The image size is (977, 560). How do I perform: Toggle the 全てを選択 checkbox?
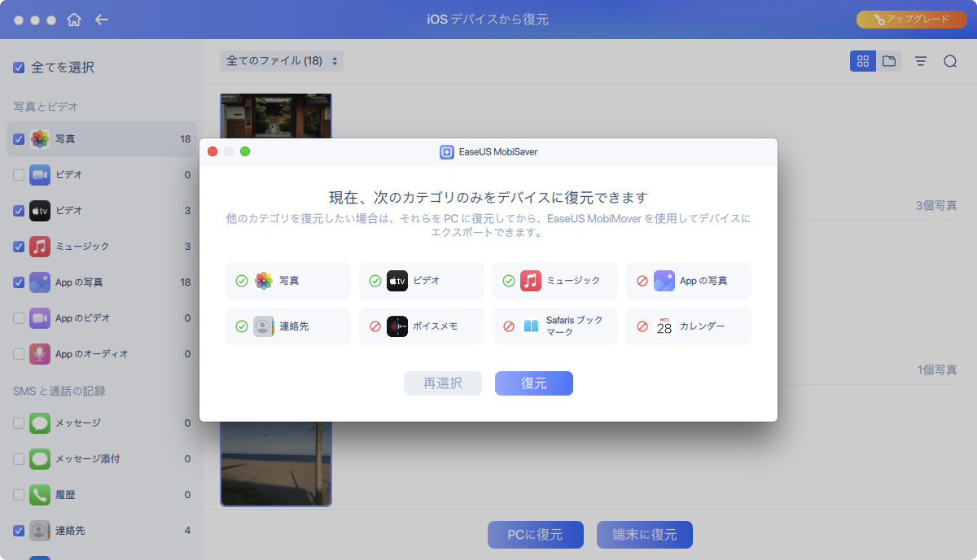19,68
